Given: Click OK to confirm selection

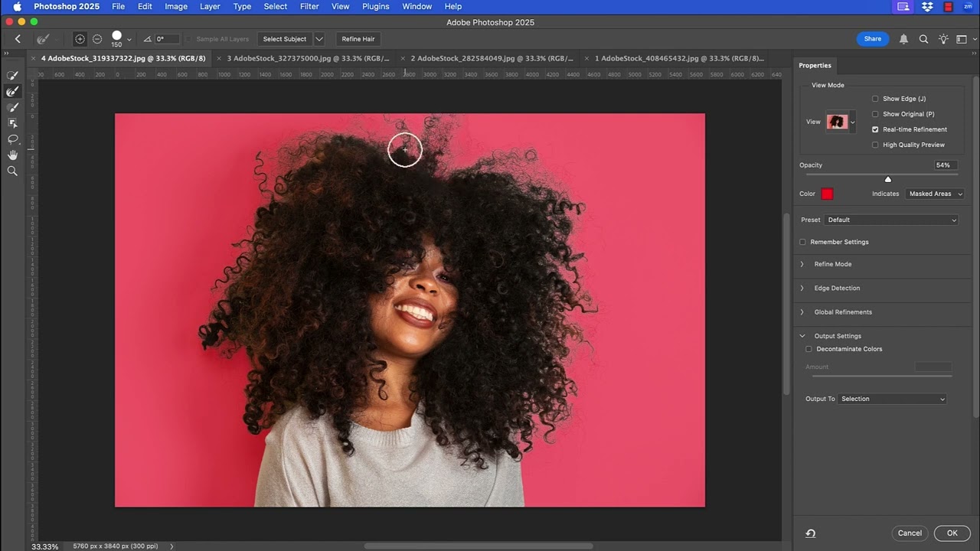Looking at the screenshot, I should [952, 533].
